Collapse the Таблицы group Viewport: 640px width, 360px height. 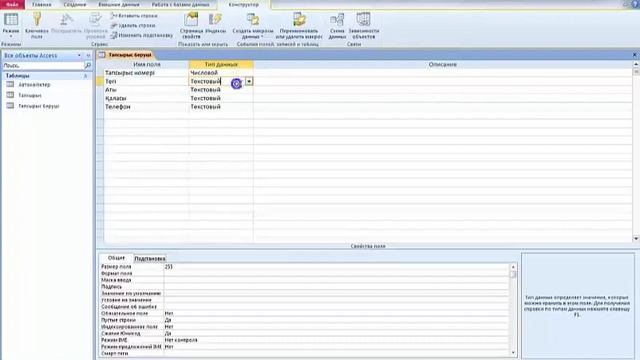click(x=85, y=76)
